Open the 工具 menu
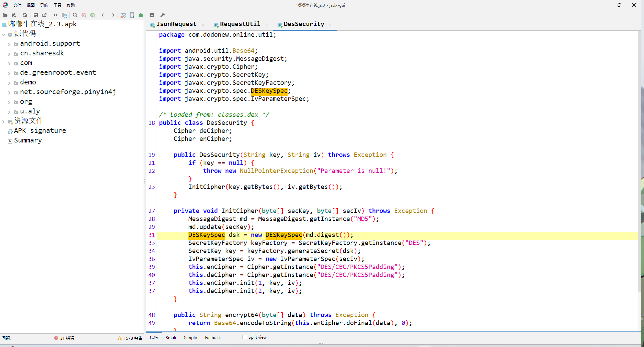This screenshot has width=644, height=347. coord(57,5)
